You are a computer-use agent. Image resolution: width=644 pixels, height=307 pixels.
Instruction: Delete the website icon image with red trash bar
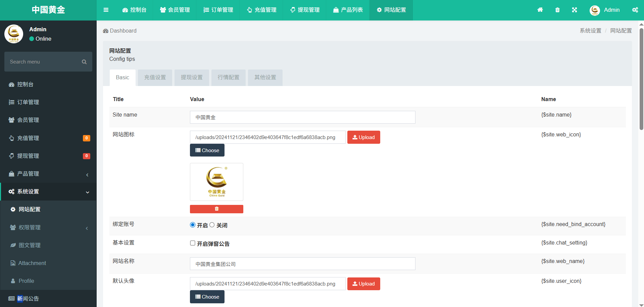click(x=216, y=209)
